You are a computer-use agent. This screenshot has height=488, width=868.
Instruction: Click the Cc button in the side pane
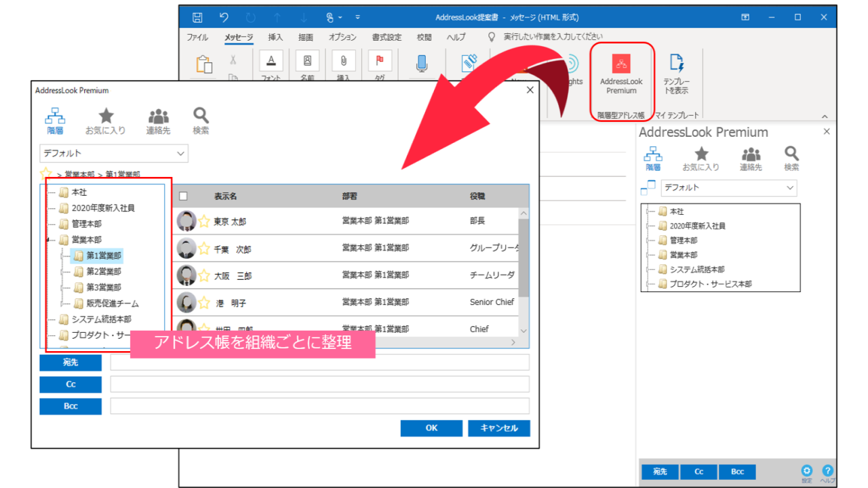click(x=698, y=472)
